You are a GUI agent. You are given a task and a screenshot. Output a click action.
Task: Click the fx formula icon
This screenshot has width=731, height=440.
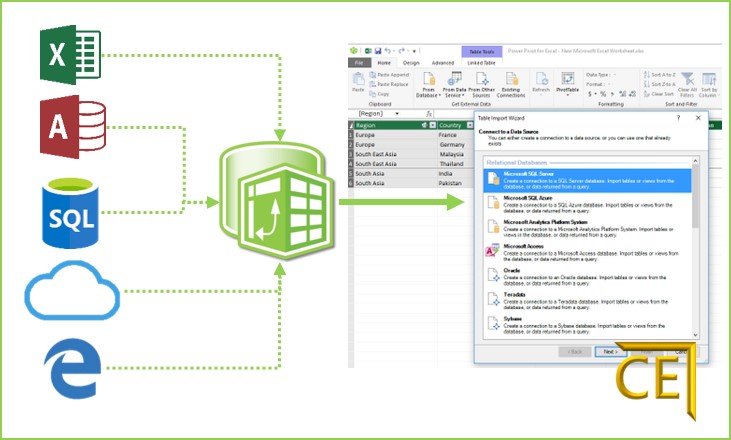(429, 114)
